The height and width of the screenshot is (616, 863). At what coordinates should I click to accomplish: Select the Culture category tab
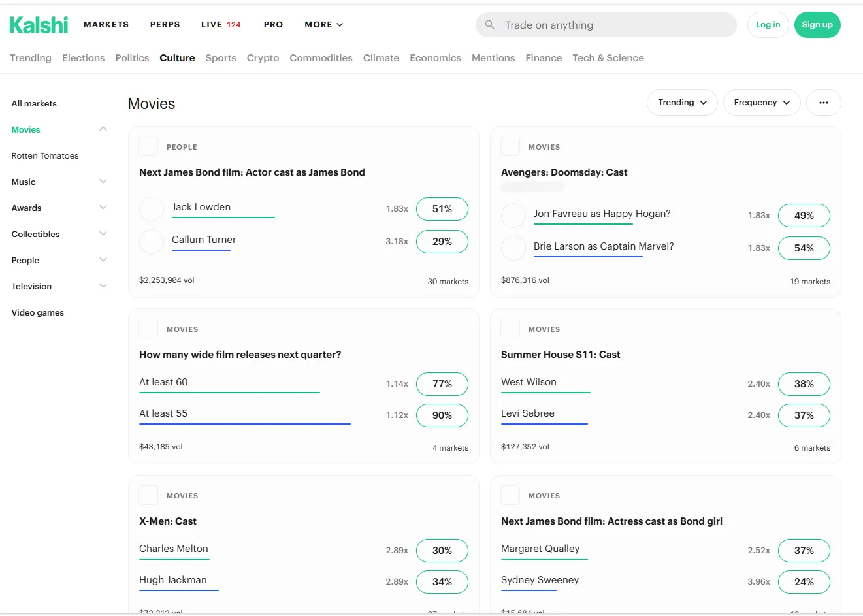pos(177,58)
